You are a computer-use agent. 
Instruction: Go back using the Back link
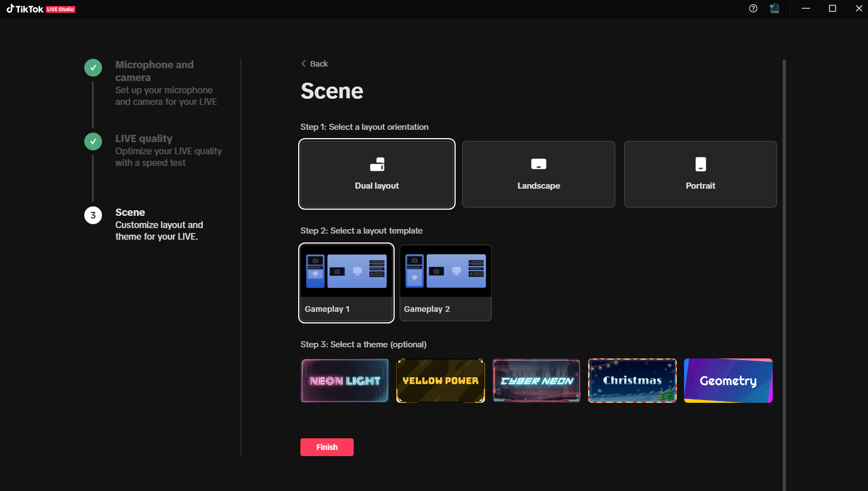(x=314, y=64)
